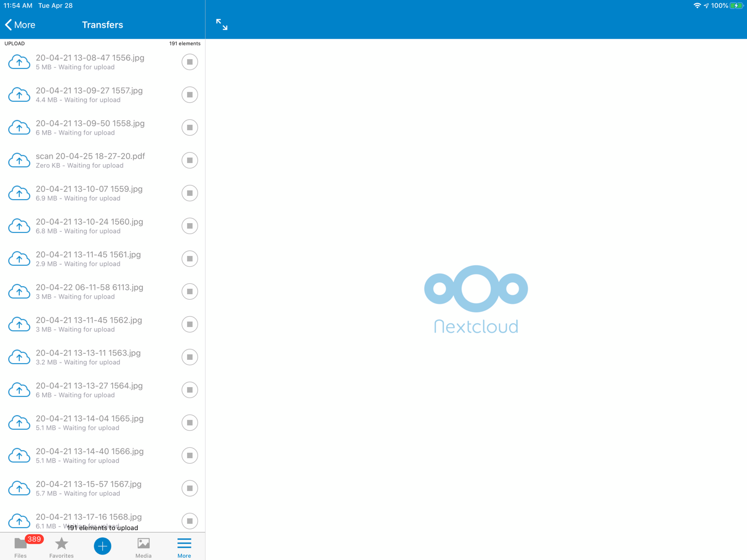The height and width of the screenshot is (560, 747).
Task: Stop upload of 20-04-21 13-13-27 1564.jpg
Action: (190, 390)
